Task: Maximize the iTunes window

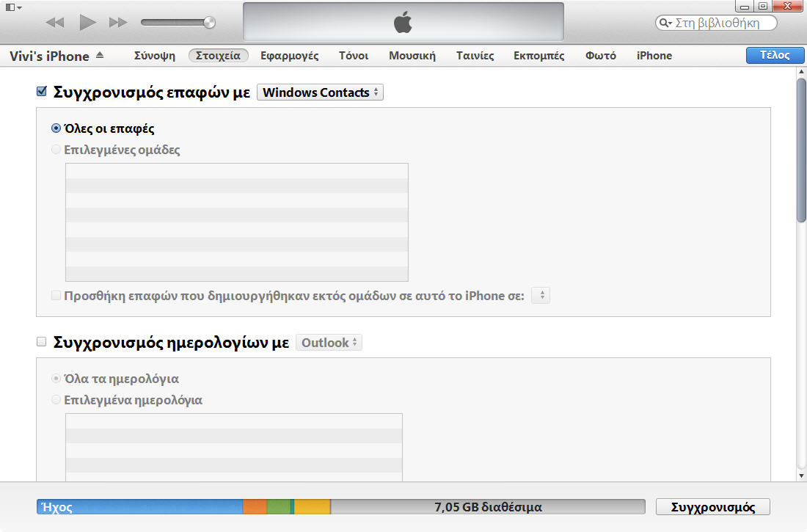Action: 763,6
